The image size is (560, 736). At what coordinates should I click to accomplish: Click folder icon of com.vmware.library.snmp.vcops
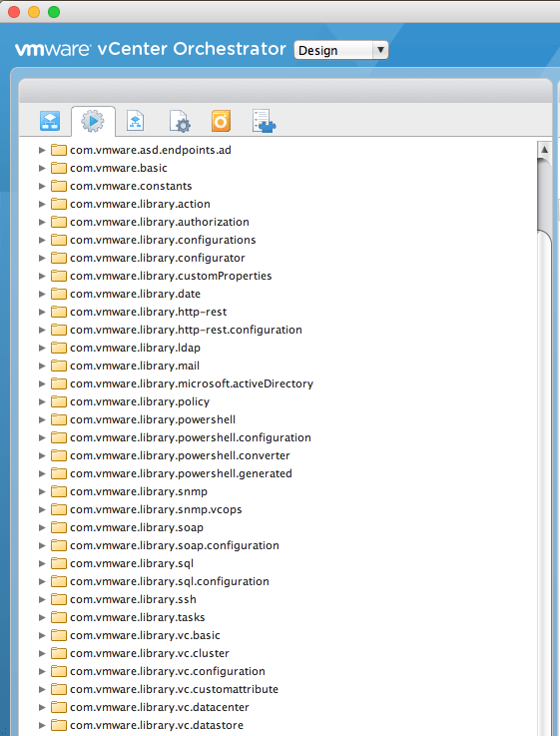[59, 509]
